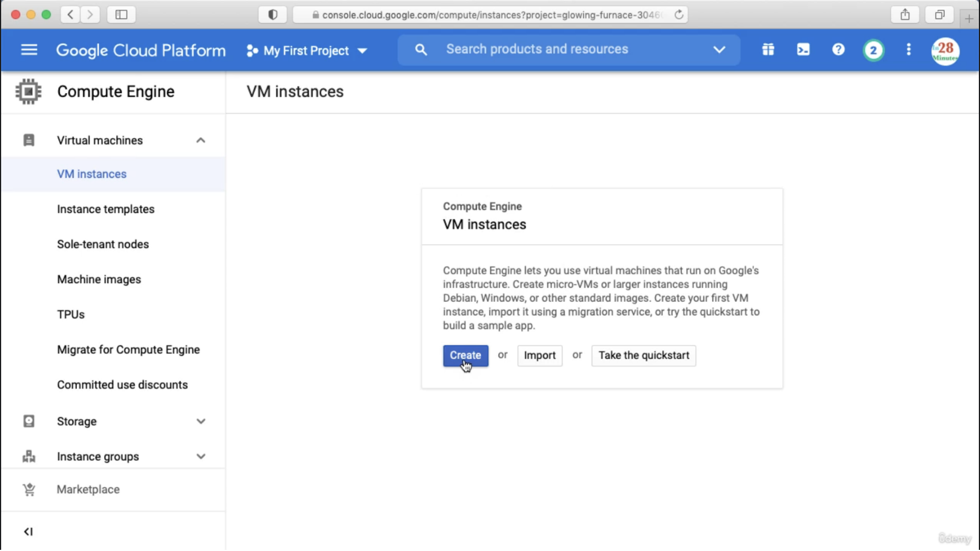Click the search products and resources field
The height and width of the screenshot is (551, 980).
tap(569, 49)
